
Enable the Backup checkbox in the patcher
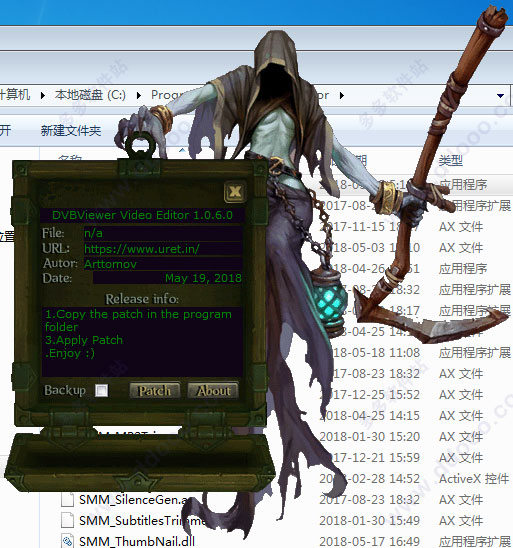pos(102,390)
